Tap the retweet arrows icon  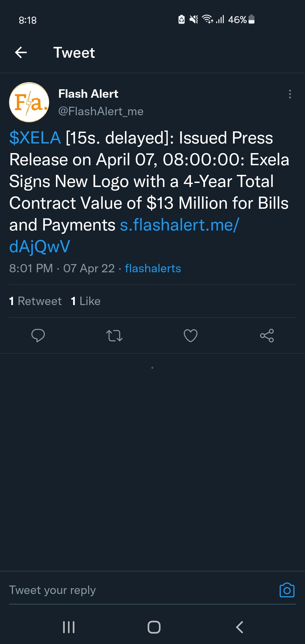(x=114, y=336)
